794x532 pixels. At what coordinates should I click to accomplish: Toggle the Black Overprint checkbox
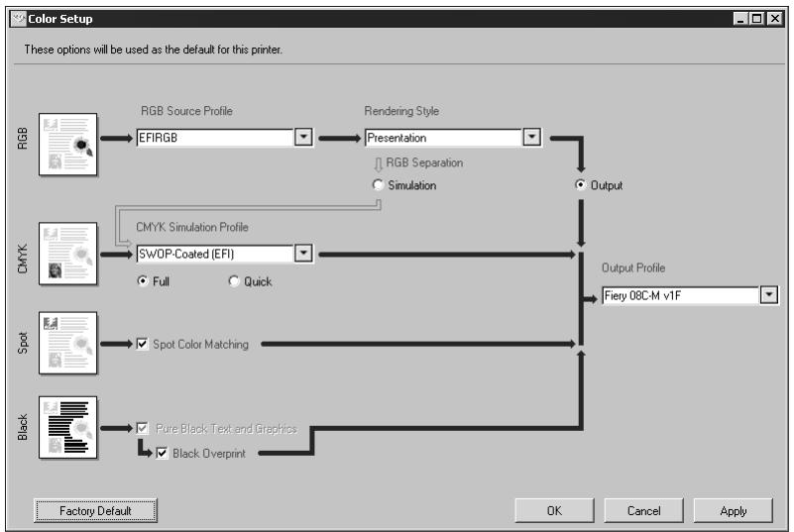(162, 453)
